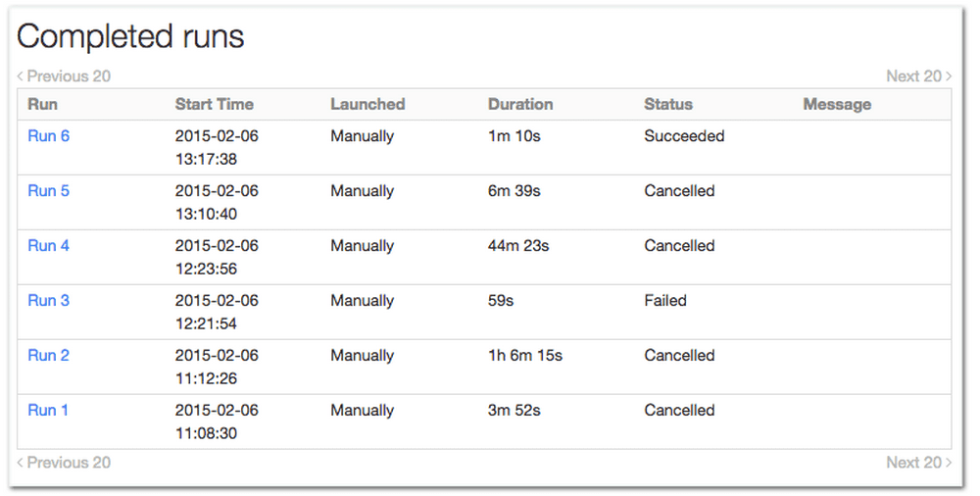Go to Previous 20 at top
980x496 pixels.
(x=65, y=76)
